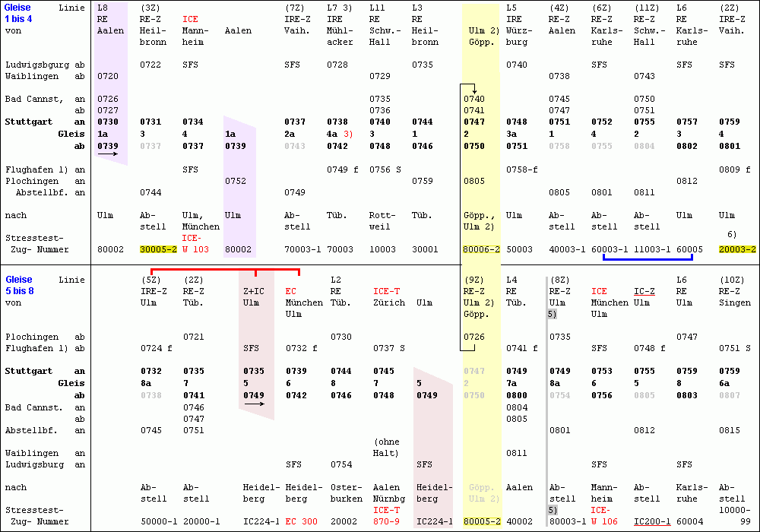The image size is (760, 532).
Task: Click the Ludwigsburg departure time 0722
Action: click(x=150, y=65)
